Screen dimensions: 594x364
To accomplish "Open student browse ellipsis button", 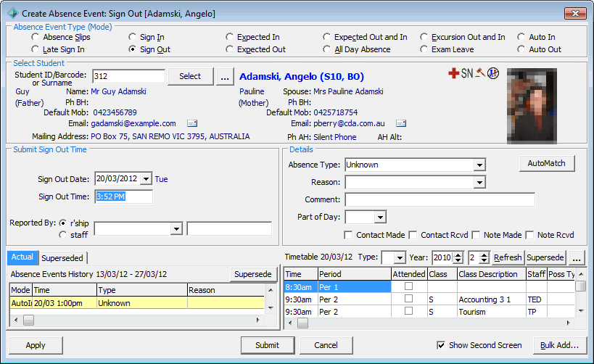I will (225, 77).
